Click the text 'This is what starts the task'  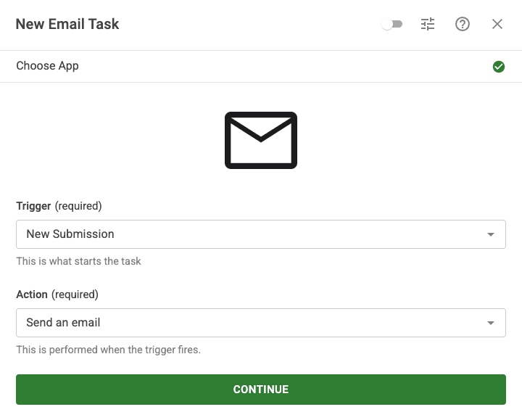[x=78, y=261]
